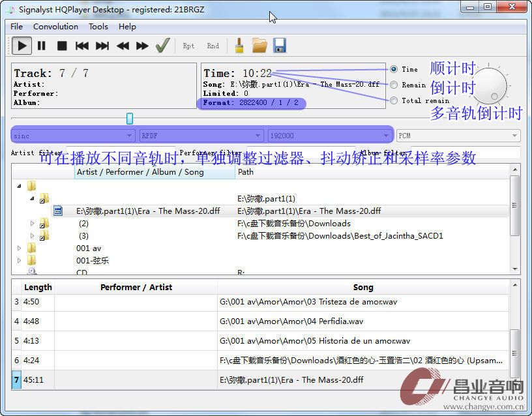Expand the (3) folder node

point(32,235)
